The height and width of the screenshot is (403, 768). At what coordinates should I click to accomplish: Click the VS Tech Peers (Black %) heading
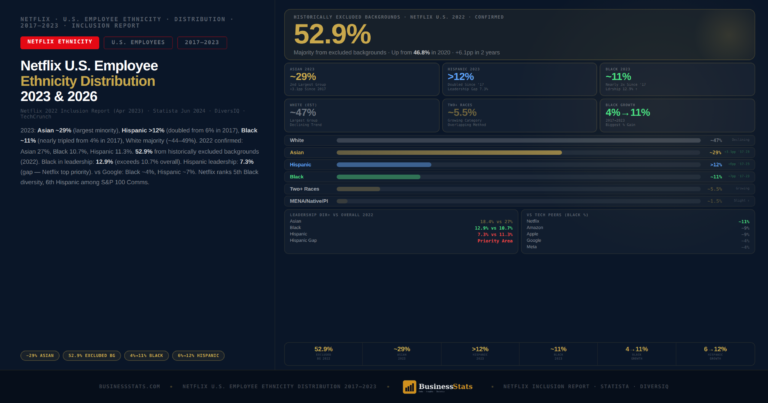[x=557, y=215]
